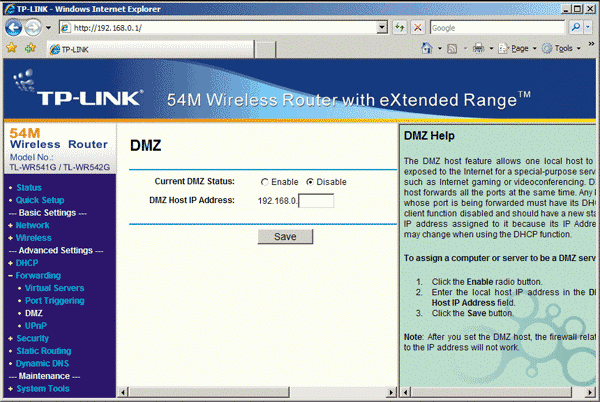This screenshot has width=600, height=402.
Task: Click the Google search box
Action: coord(497,28)
